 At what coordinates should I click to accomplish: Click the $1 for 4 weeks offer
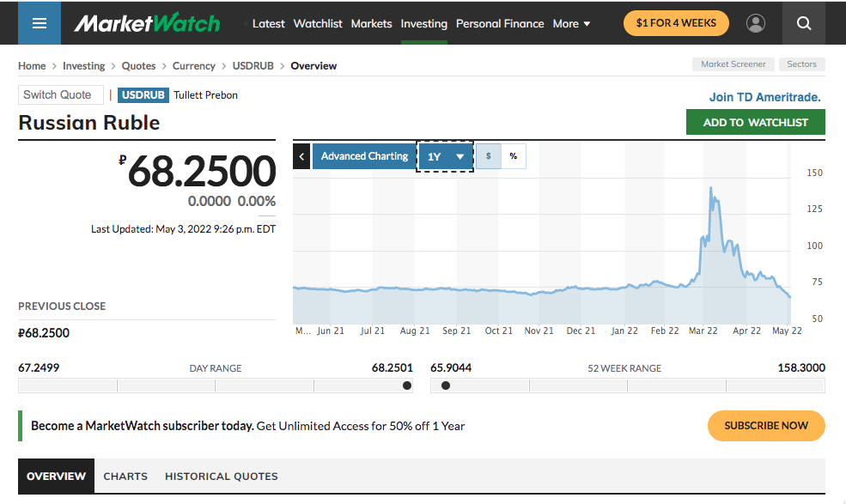pyautogui.click(x=676, y=23)
